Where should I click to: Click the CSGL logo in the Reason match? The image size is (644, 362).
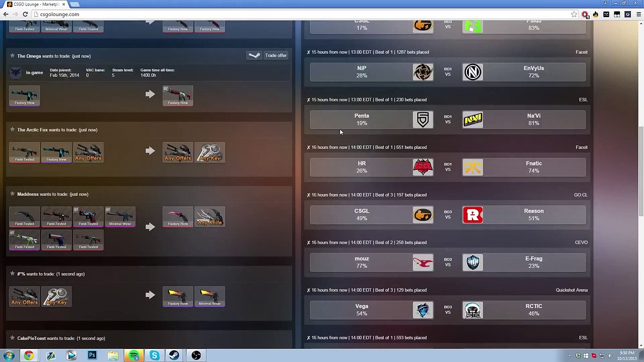pyautogui.click(x=423, y=215)
